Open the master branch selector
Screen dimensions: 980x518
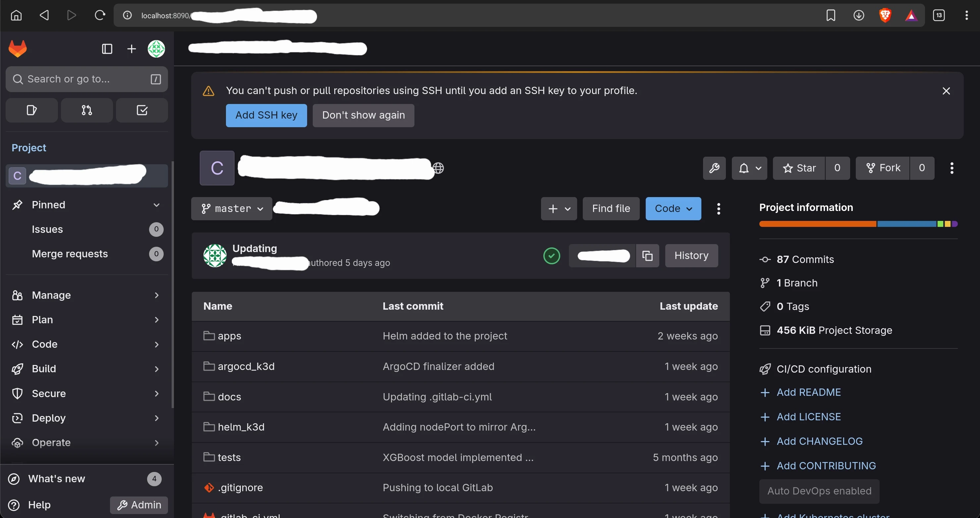pos(232,208)
